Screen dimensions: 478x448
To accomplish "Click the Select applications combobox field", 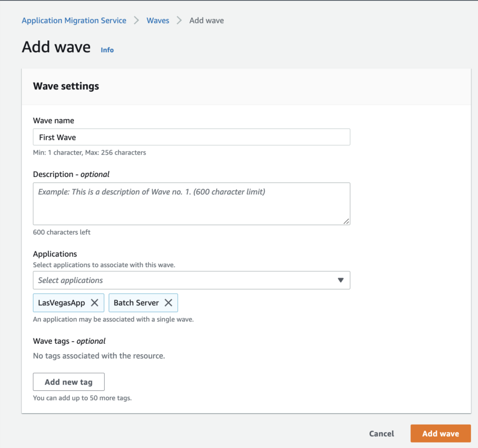I will 191,280.
